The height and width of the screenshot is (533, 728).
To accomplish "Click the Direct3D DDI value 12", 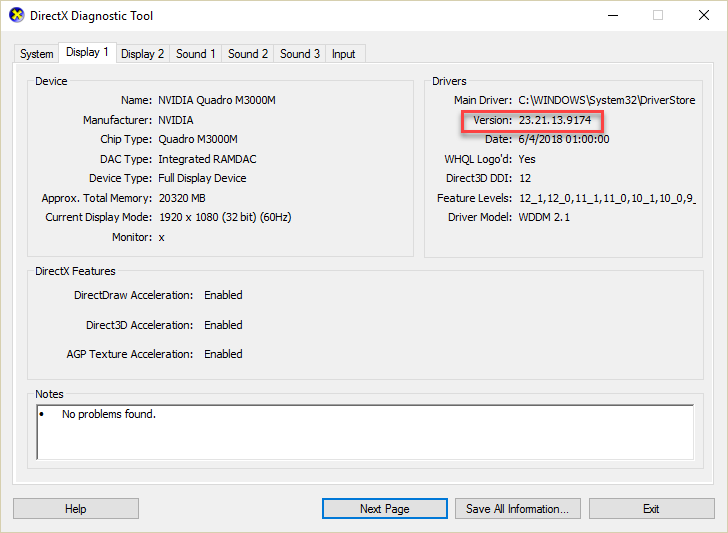I will click(525, 178).
